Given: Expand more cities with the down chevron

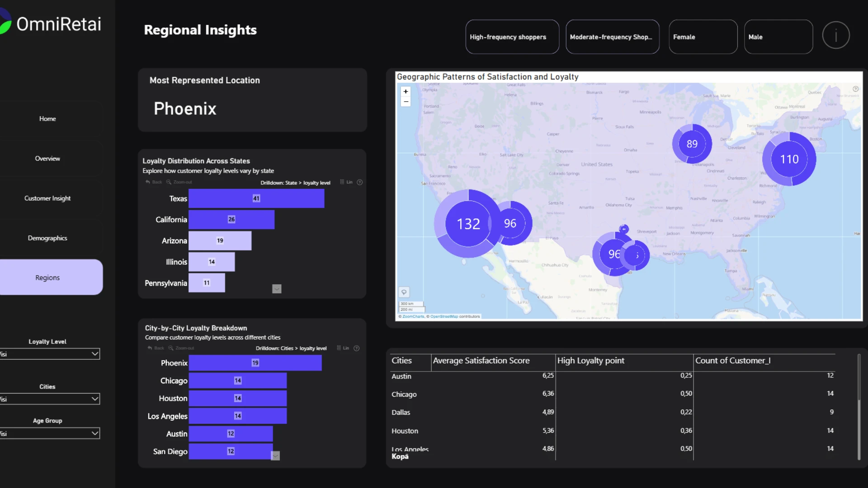Looking at the screenshot, I should (x=275, y=455).
